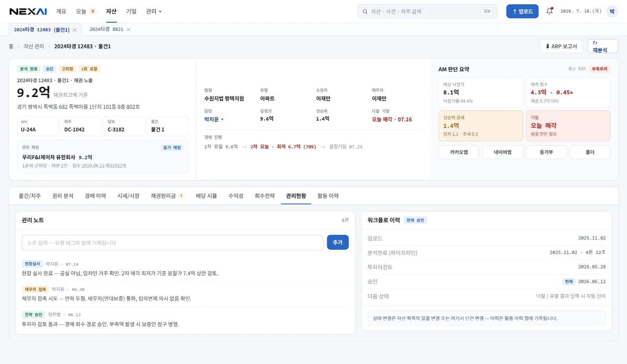Click the 결정기일 07.23 step
This screenshot has width=627, height=364.
pyautogui.click(x=346, y=147)
